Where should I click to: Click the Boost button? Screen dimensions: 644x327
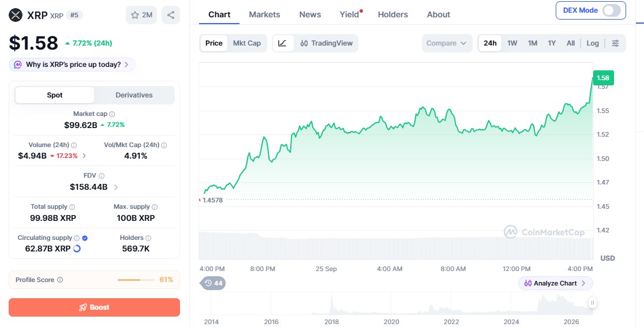coord(95,307)
